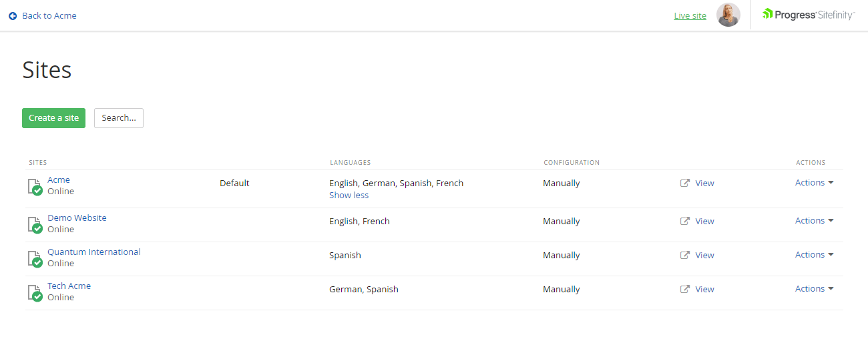Click the external link icon for Tech Acme

coord(684,289)
